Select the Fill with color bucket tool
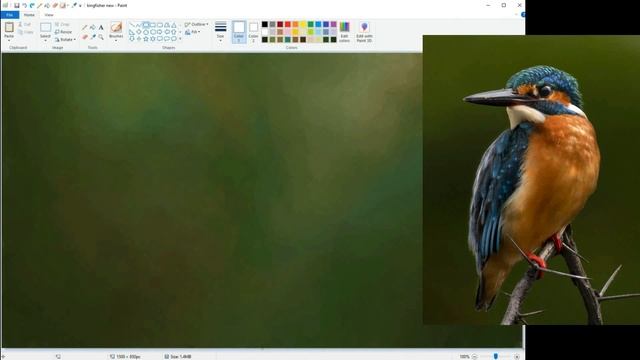Viewport: 640px width, 360px height. 93,27
